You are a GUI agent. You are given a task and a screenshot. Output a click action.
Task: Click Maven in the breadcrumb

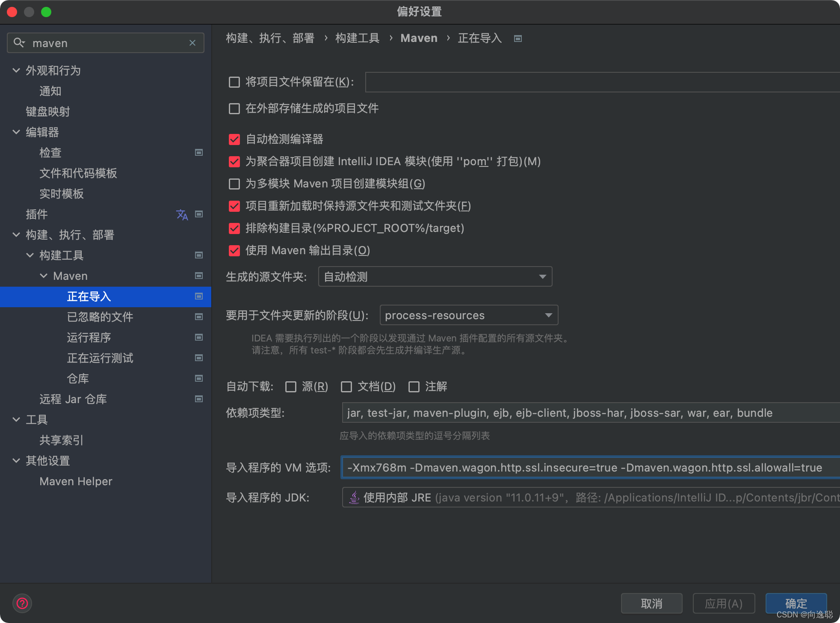pos(419,38)
